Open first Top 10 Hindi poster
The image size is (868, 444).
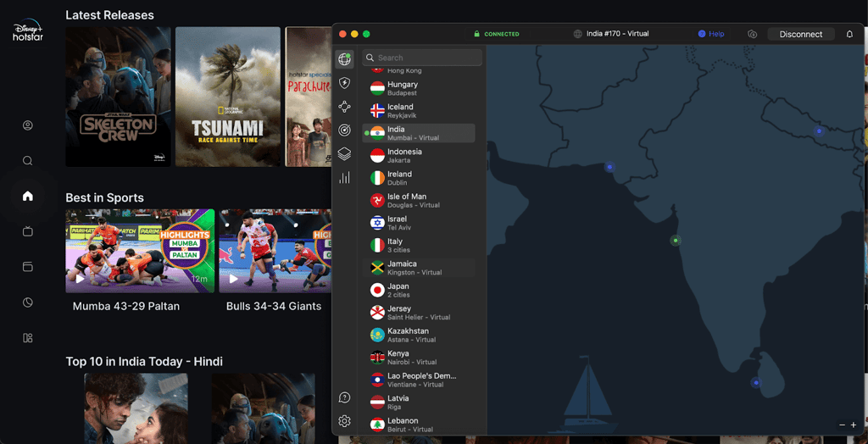[x=136, y=408]
